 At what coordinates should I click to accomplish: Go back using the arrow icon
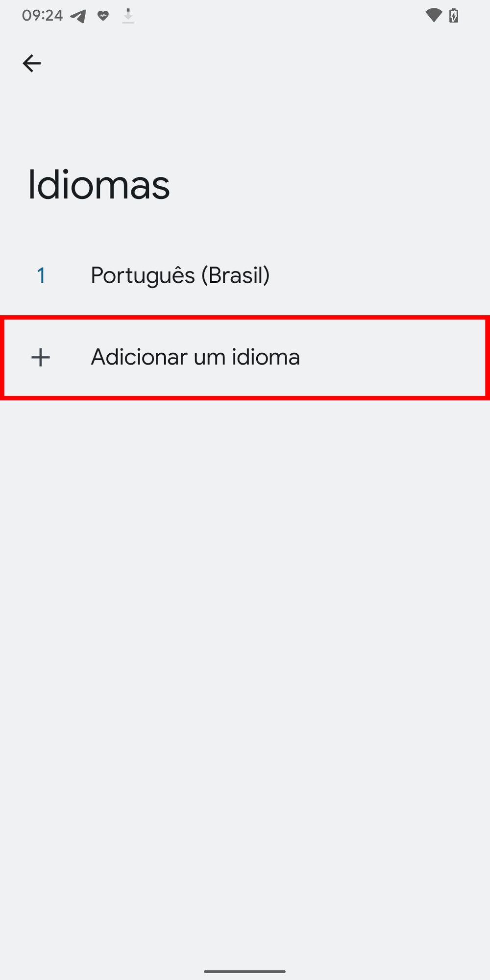point(32,63)
